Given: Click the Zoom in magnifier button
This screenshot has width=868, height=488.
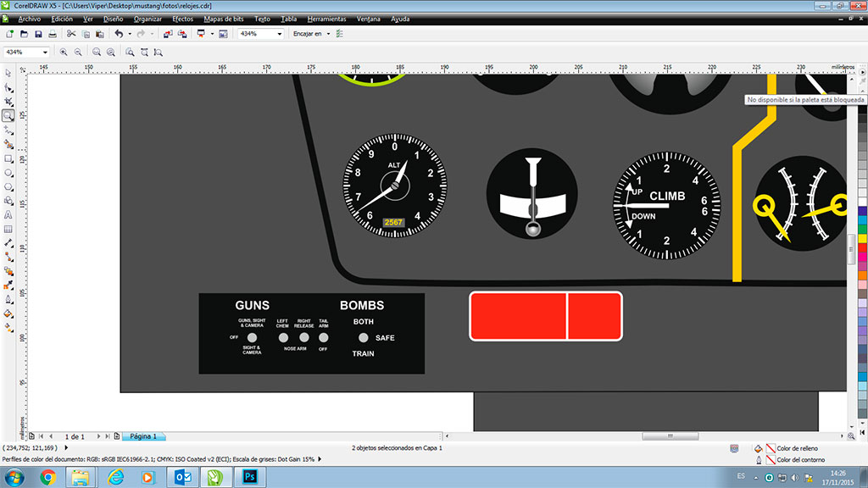Looking at the screenshot, I should (x=64, y=52).
